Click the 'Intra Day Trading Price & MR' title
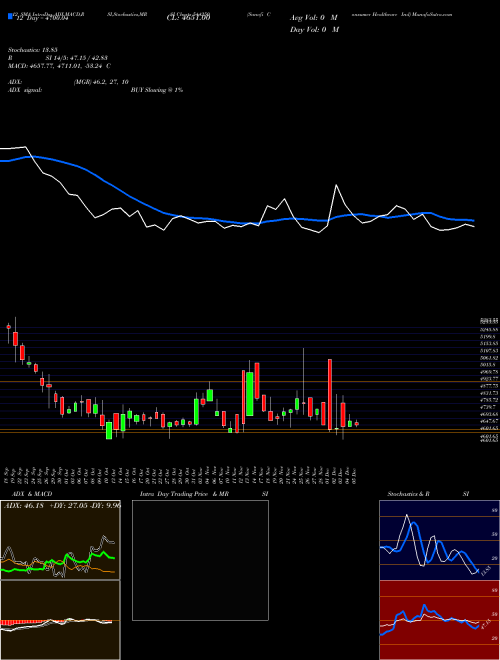500x660 pixels. click(184, 494)
